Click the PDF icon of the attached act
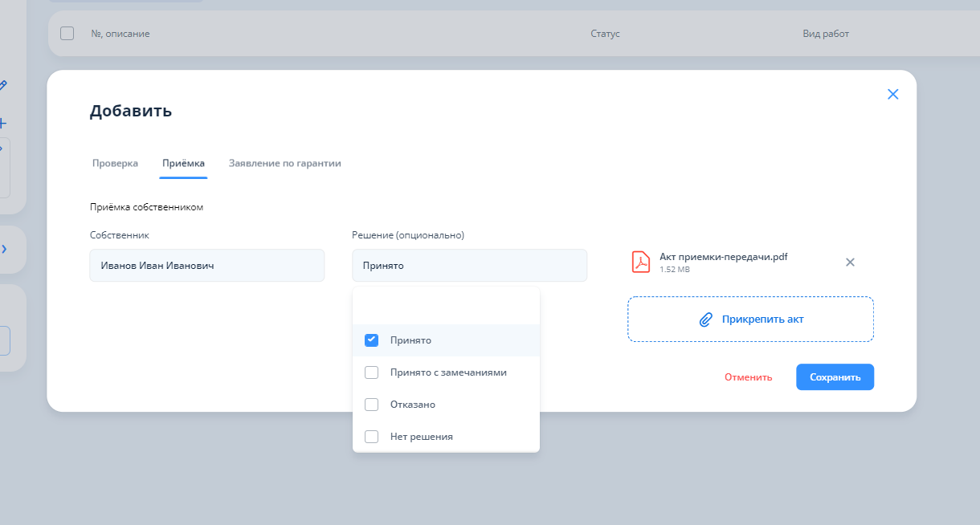 (640, 262)
